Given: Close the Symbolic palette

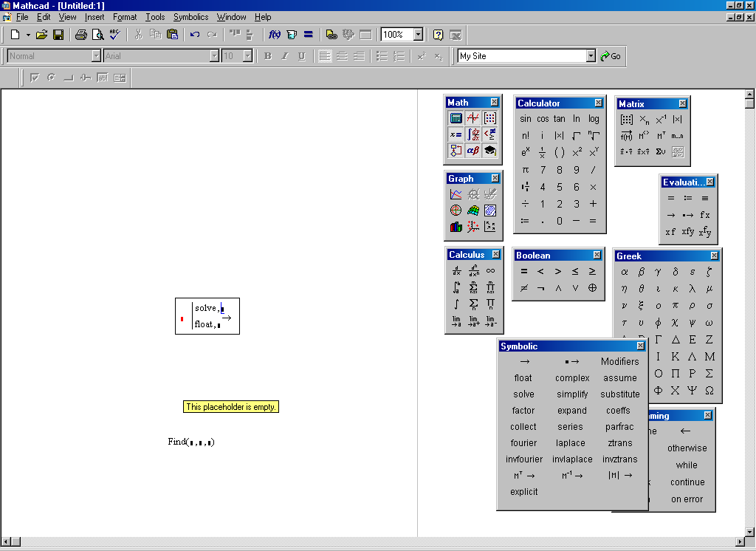Looking at the screenshot, I should coord(640,346).
